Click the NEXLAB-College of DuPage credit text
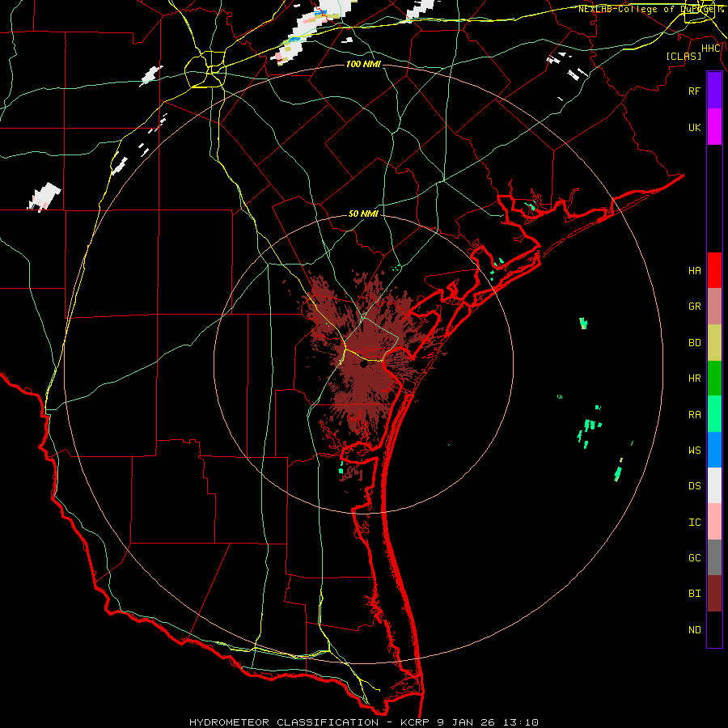 pos(650,9)
